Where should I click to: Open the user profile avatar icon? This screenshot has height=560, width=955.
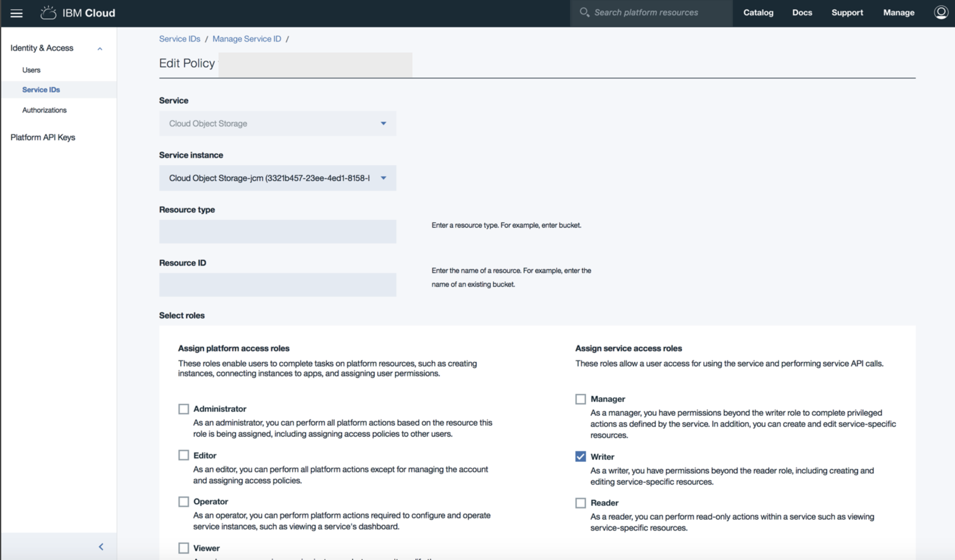[941, 12]
